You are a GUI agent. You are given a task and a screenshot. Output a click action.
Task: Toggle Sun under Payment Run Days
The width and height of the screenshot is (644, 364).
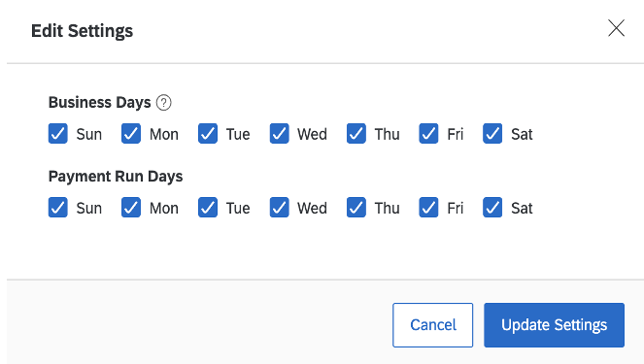(x=58, y=208)
